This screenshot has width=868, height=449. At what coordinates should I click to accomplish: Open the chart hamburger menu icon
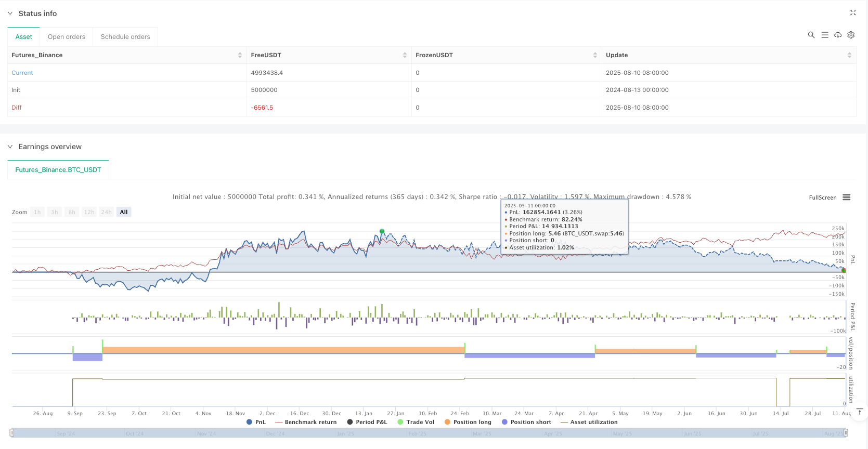pyautogui.click(x=846, y=197)
